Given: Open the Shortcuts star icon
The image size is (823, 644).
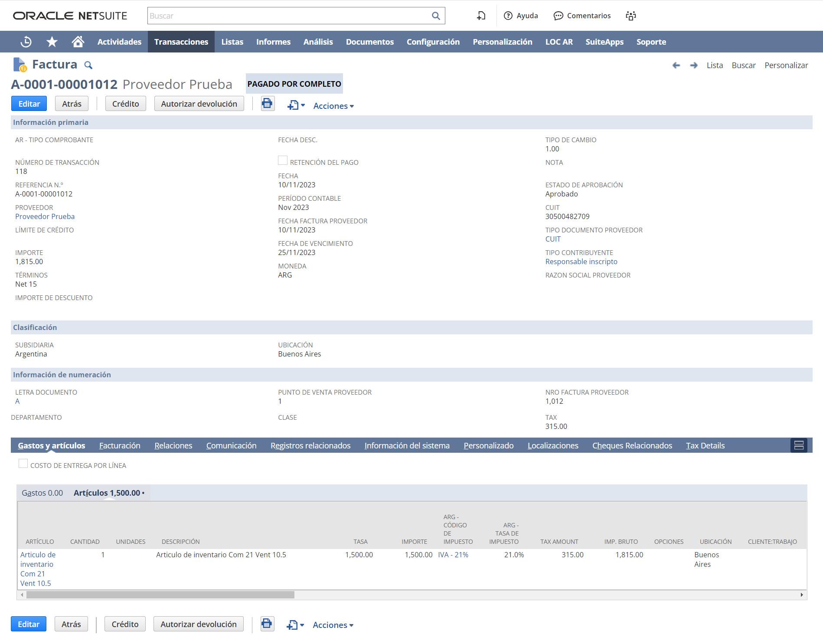Looking at the screenshot, I should click(52, 42).
